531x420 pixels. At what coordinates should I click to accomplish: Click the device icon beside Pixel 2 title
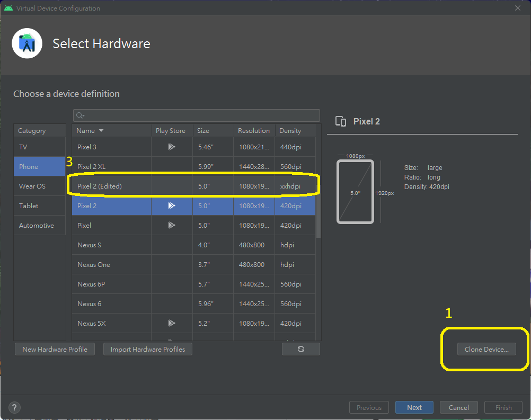pos(341,121)
